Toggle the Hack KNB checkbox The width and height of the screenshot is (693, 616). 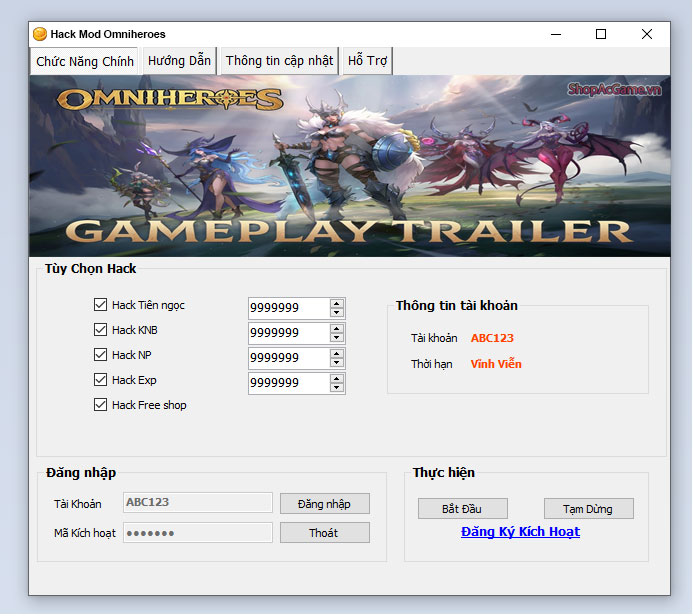(x=100, y=330)
